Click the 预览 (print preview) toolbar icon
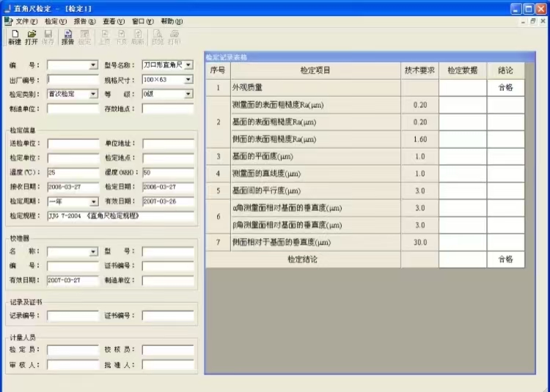 click(x=158, y=37)
